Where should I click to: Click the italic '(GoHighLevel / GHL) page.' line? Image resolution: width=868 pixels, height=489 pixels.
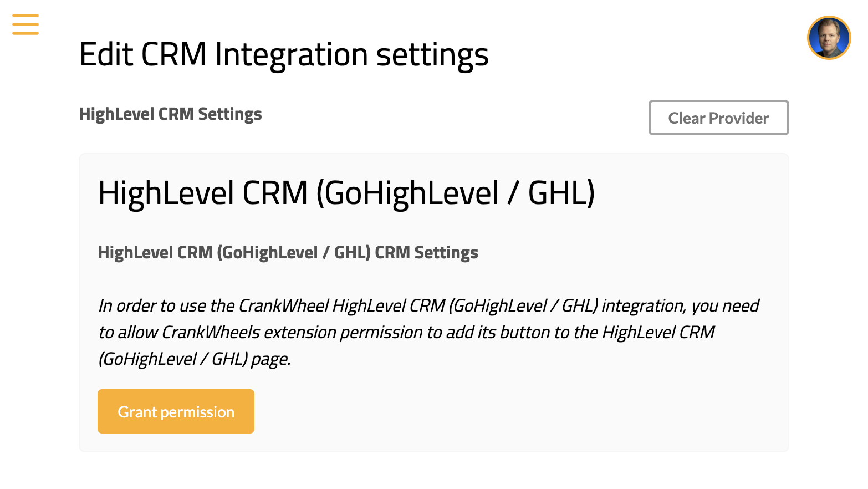tap(194, 359)
